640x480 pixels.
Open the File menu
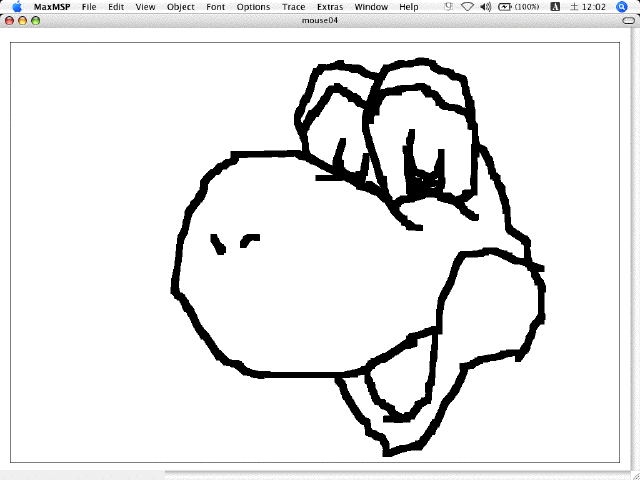89,7
